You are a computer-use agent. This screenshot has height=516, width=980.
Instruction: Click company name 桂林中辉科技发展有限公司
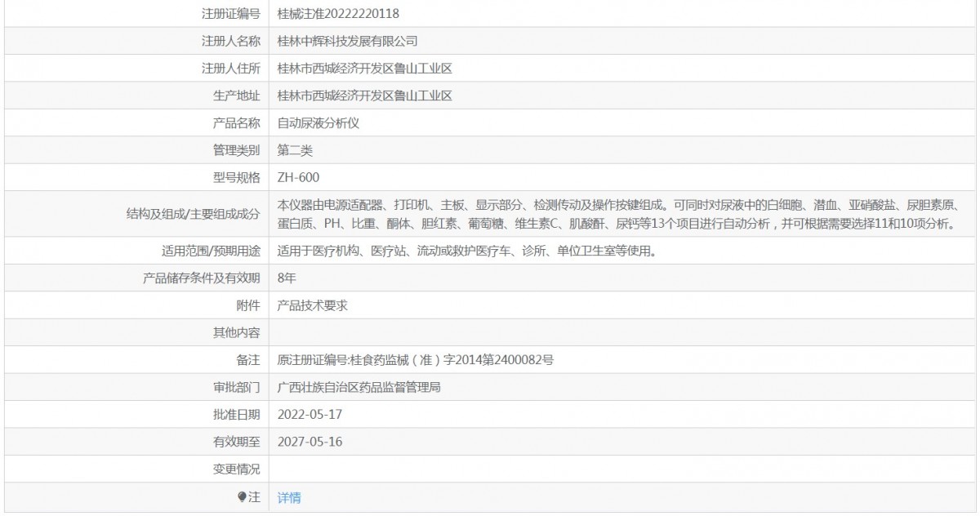pos(348,41)
